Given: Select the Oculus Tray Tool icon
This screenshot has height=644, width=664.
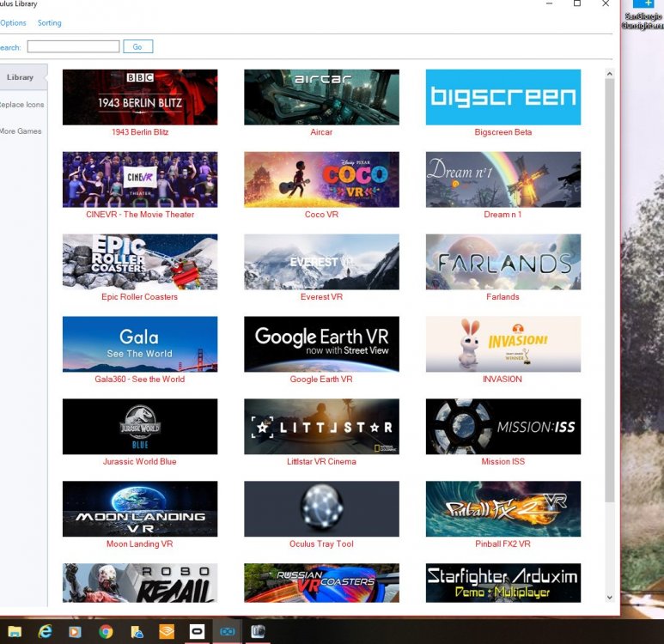Looking at the screenshot, I should tap(321, 508).
